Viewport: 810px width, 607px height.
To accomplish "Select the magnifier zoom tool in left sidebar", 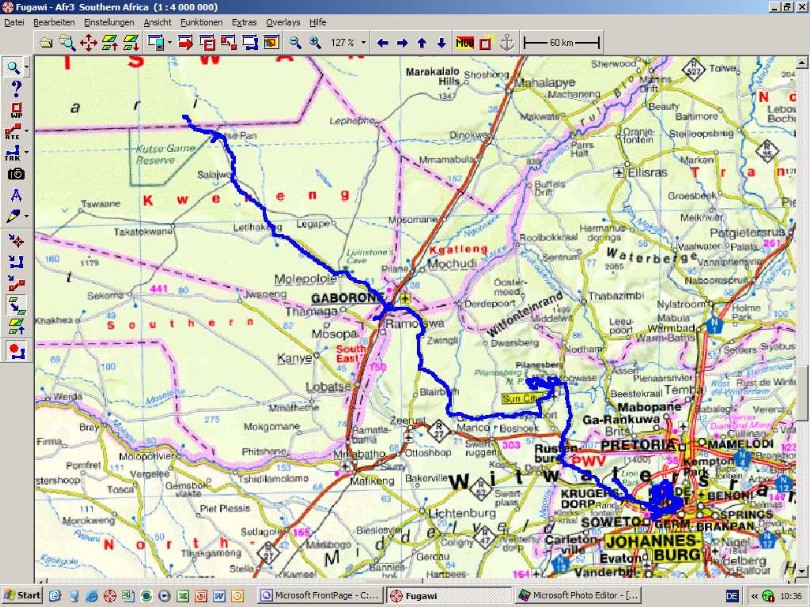I will pyautogui.click(x=13, y=67).
